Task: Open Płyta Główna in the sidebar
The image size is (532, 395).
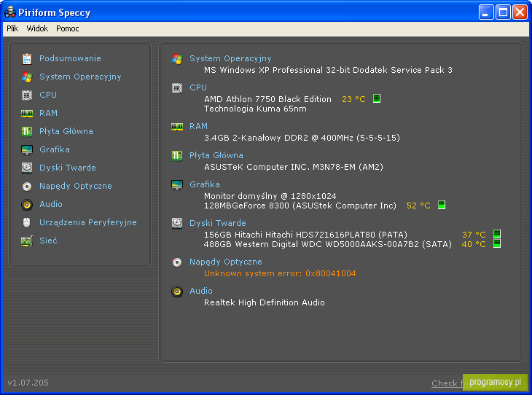Action: pyautogui.click(x=66, y=131)
